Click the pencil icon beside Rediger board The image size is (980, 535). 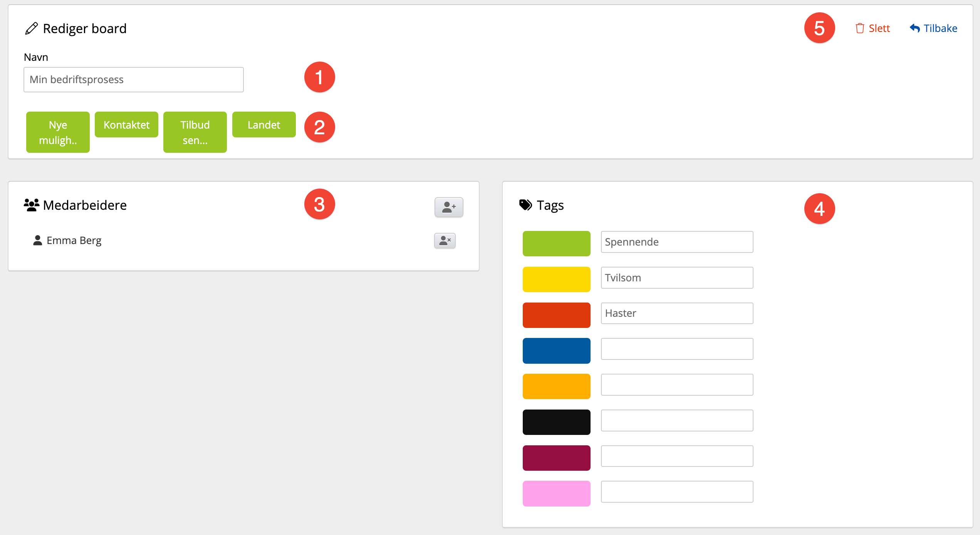(x=31, y=28)
